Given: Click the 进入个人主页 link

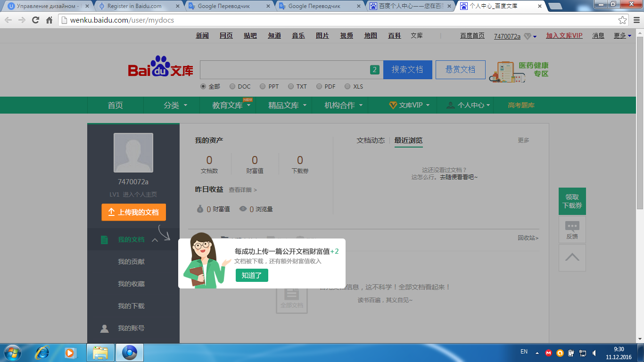Looking at the screenshot, I should [x=140, y=195].
